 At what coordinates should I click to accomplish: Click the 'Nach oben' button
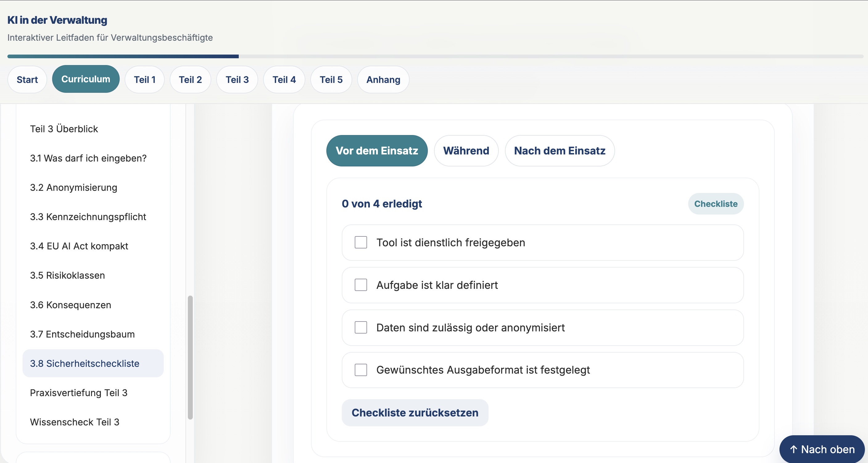[821, 449]
